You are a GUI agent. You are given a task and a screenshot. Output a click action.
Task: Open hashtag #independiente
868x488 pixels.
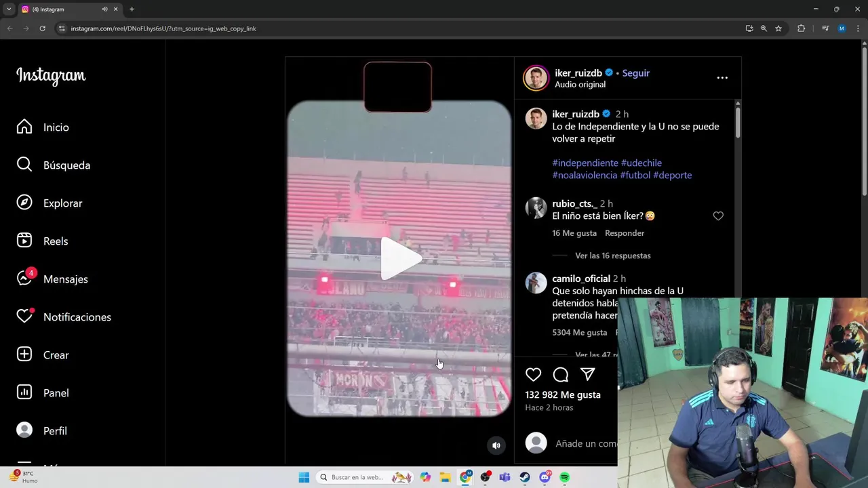click(585, 163)
